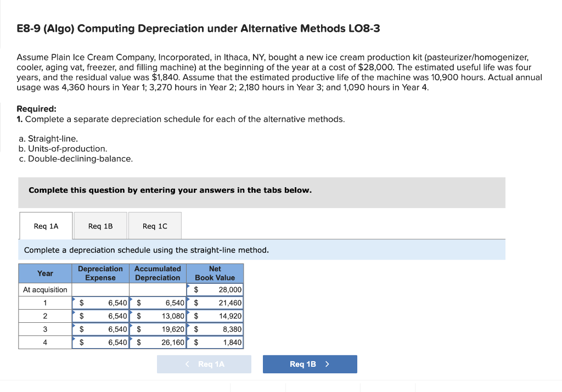Switch to the Req 1B tab
This screenshot has width=562, height=392.
tap(100, 225)
